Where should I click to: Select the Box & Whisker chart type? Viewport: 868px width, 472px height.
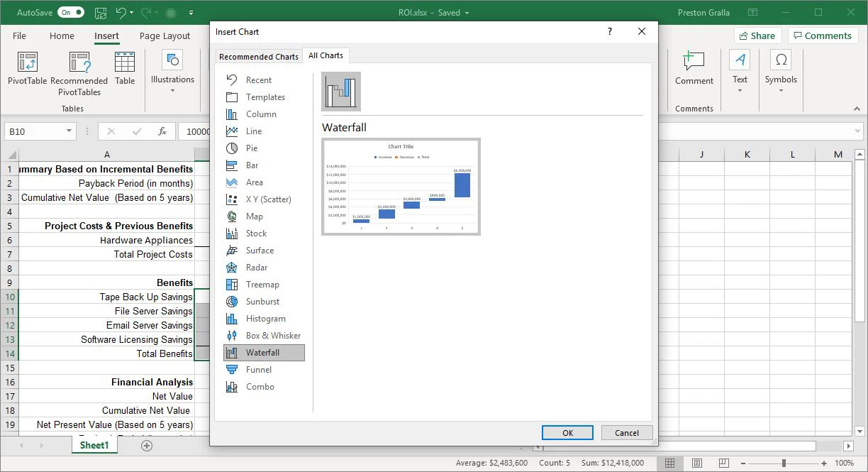pyautogui.click(x=263, y=336)
